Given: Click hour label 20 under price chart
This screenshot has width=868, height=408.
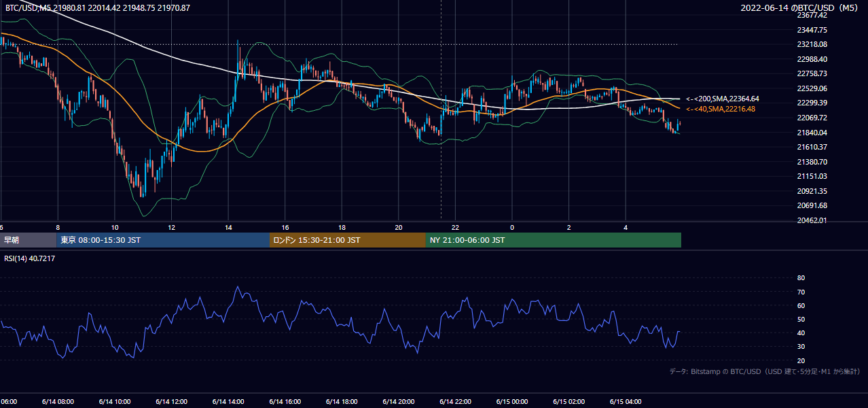Looking at the screenshot, I should click(399, 228).
